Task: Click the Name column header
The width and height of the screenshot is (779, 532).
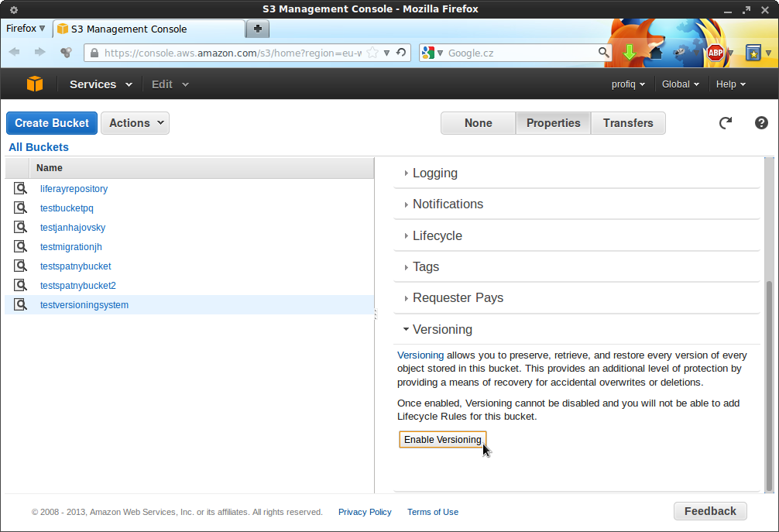Action: (x=201, y=168)
